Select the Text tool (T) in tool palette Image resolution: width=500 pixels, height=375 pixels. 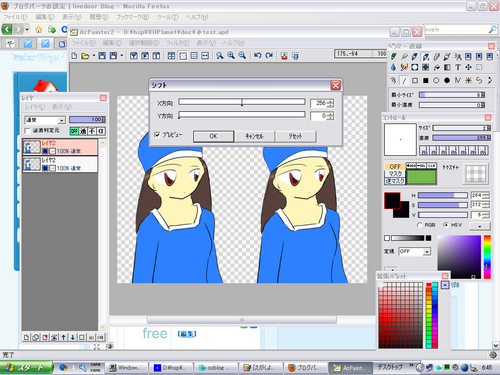[x=458, y=67]
